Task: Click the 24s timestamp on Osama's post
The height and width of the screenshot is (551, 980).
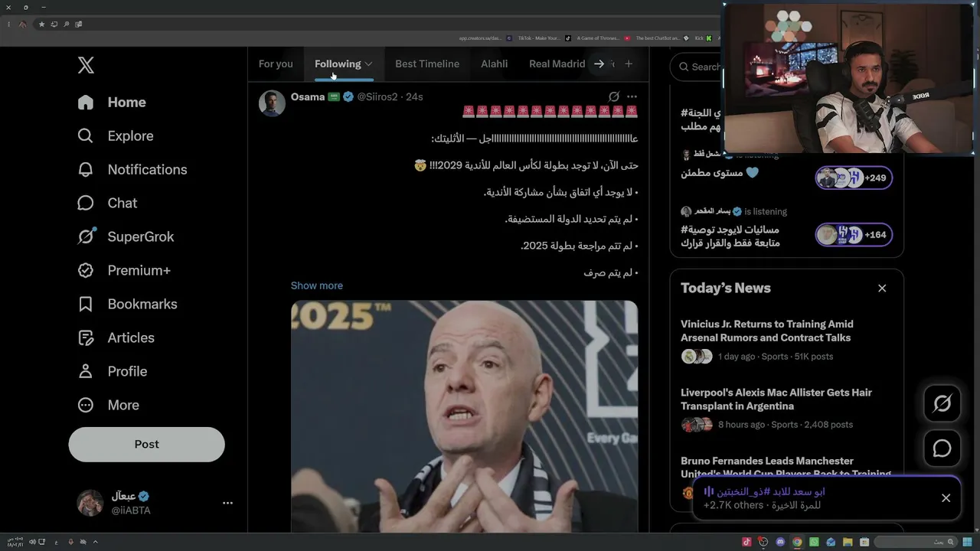Action: tap(414, 96)
